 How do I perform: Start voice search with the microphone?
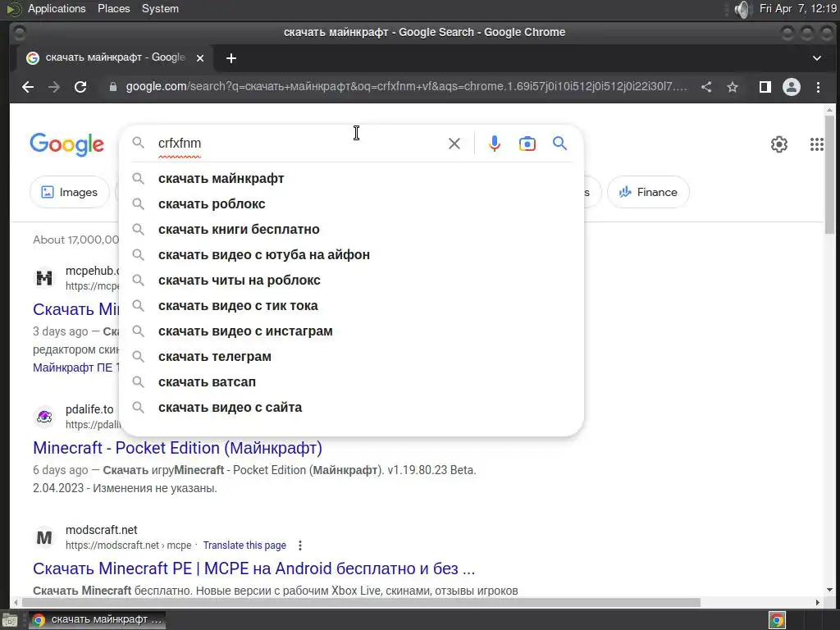[495, 144]
